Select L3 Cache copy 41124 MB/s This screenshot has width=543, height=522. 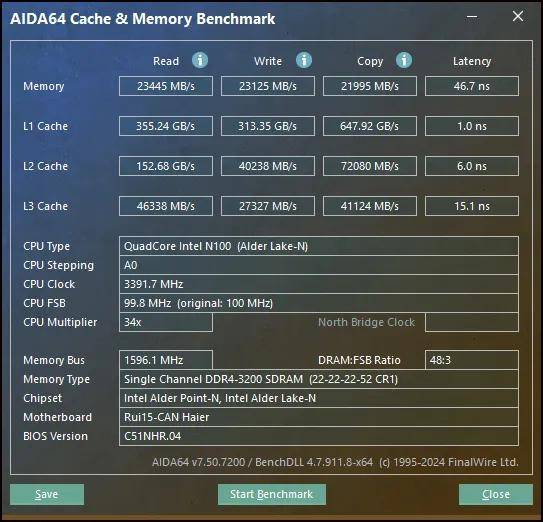click(x=370, y=206)
